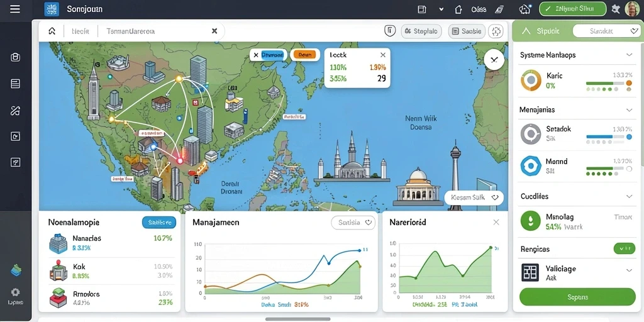Open the Slandkat dropdown in right panel
Viewport: 644px width, 322px height.
point(605,31)
